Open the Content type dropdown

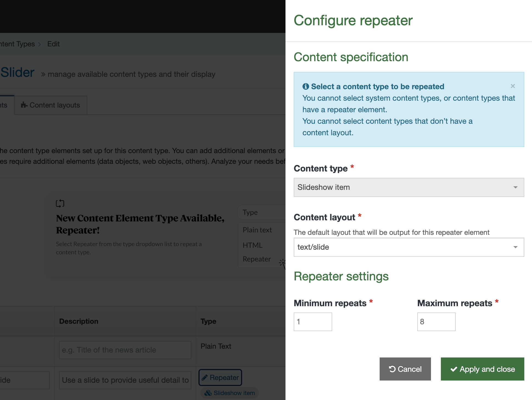click(404, 187)
